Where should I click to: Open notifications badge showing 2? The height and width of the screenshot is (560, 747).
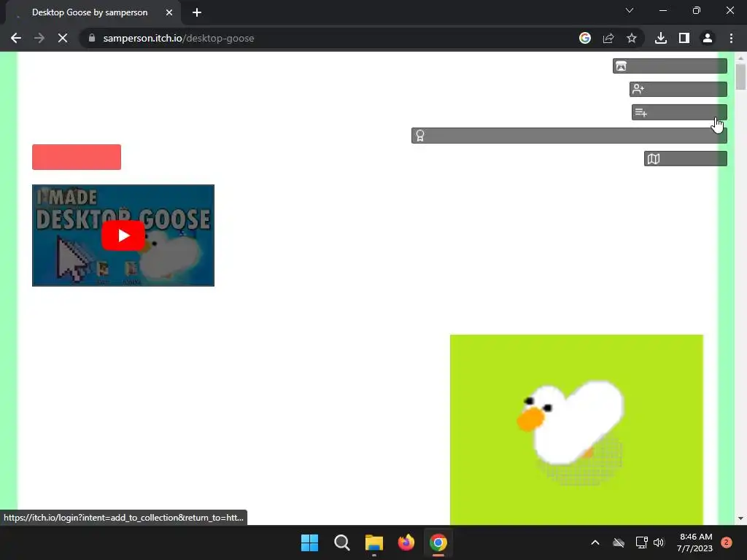click(x=727, y=542)
